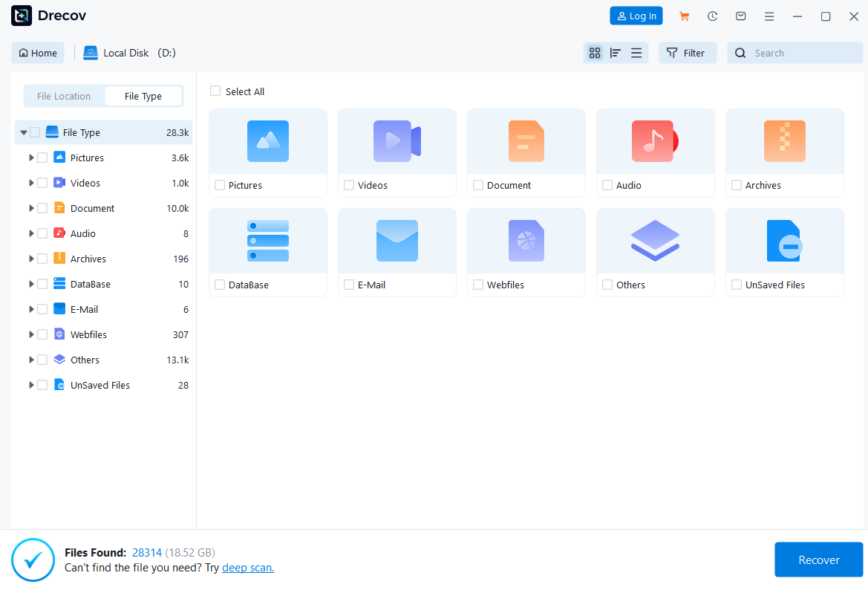Tick the Videos checkbox in sidebar

[42, 183]
